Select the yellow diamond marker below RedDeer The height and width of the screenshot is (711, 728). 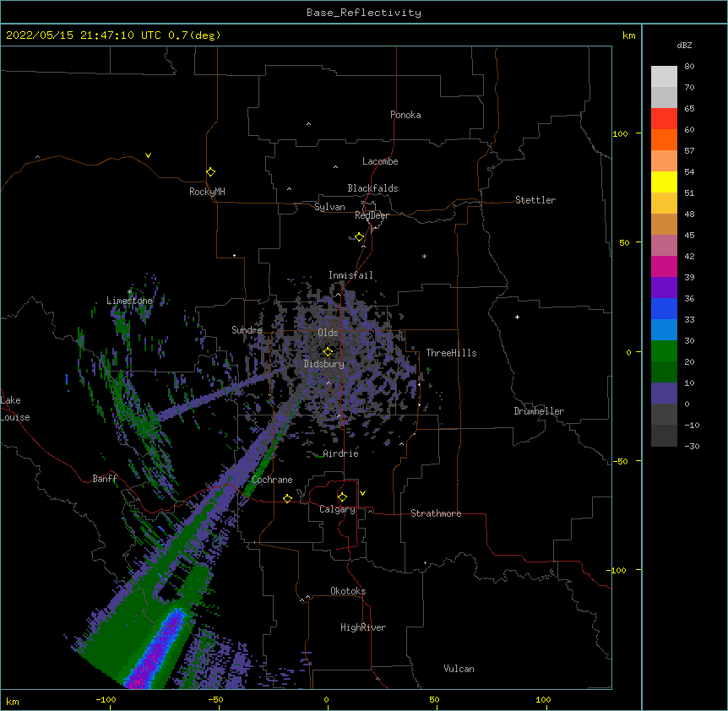[359, 237]
